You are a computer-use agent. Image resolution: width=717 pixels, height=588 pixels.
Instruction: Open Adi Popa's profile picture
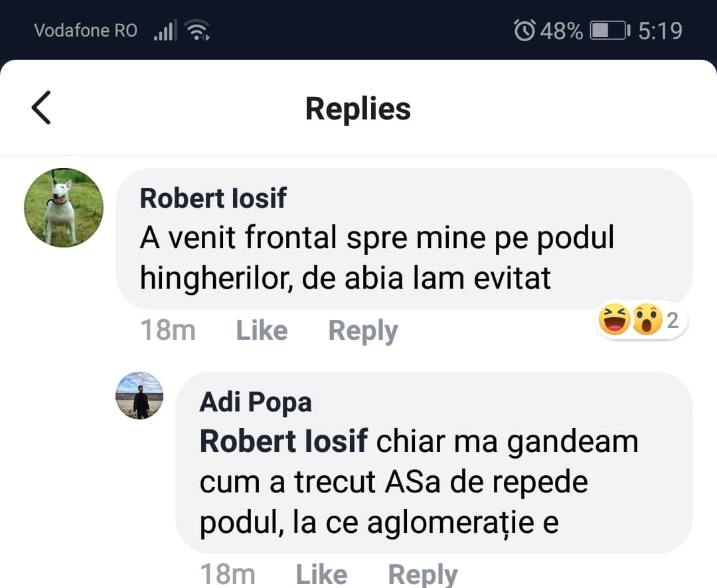[x=139, y=396]
